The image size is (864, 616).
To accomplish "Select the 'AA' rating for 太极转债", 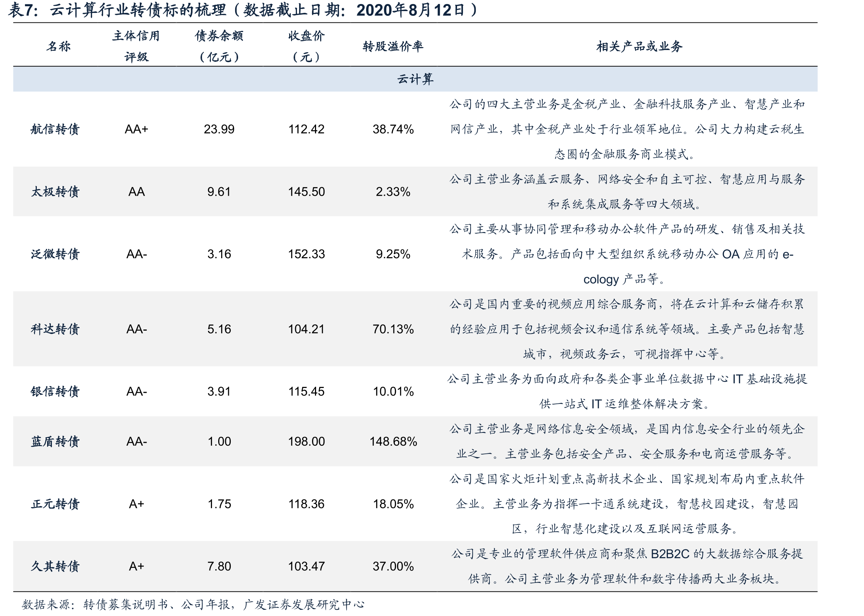I will [136, 192].
